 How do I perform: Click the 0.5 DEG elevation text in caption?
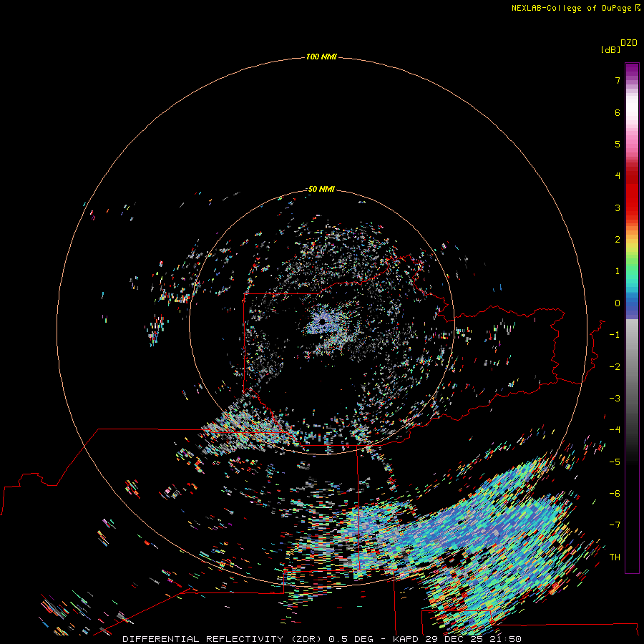(351, 639)
